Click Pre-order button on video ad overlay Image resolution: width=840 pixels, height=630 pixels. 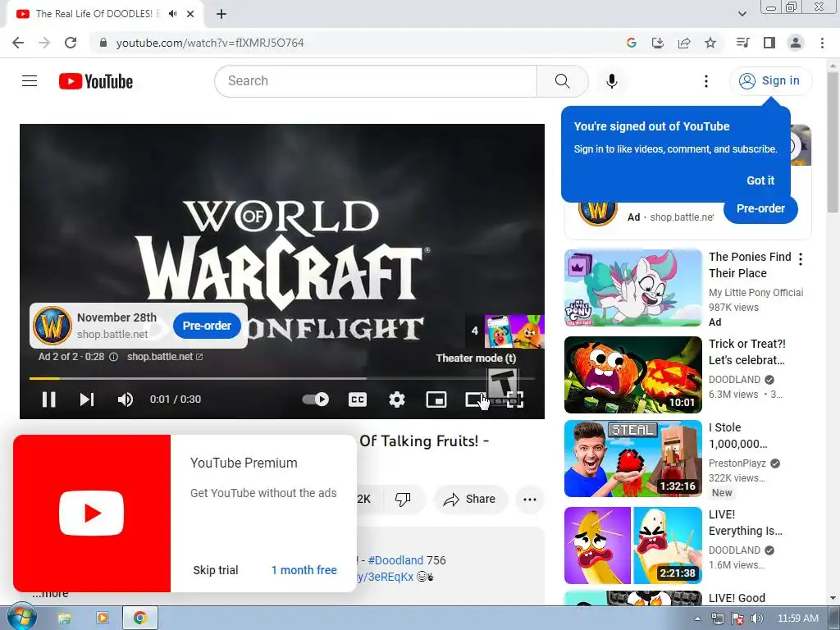(x=207, y=326)
